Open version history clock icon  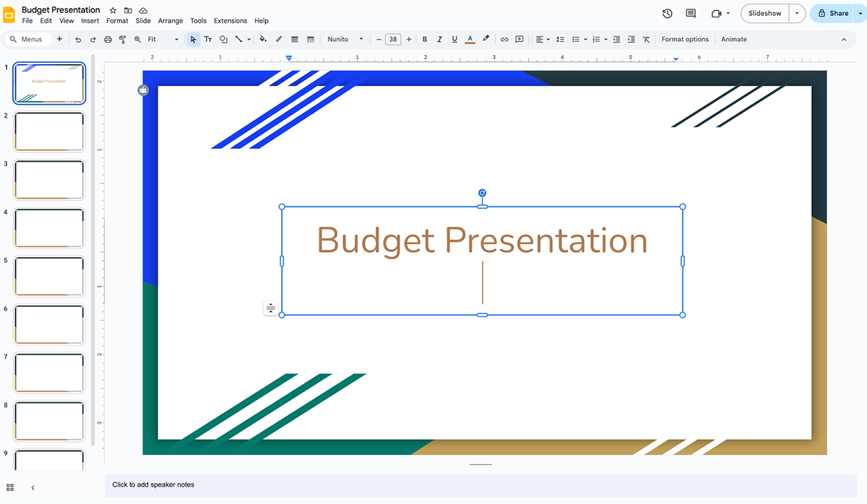[668, 14]
